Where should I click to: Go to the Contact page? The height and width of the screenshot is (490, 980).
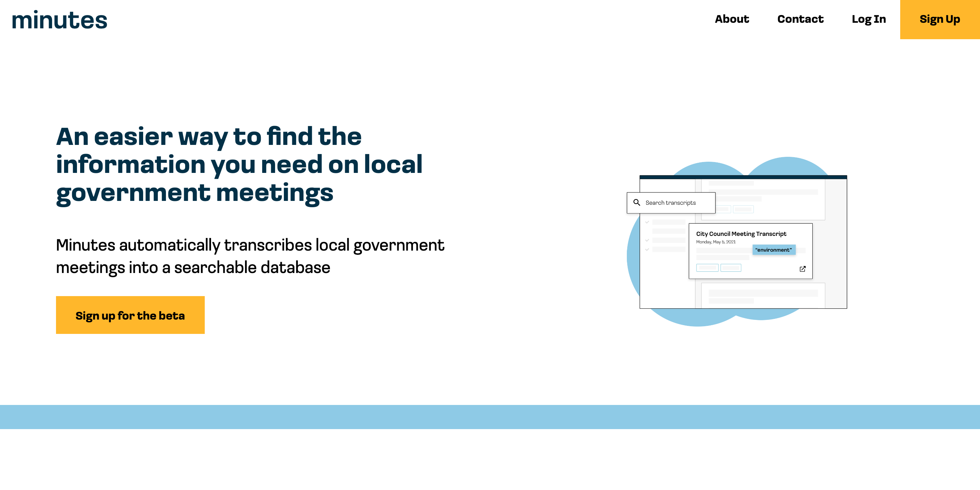(x=800, y=19)
